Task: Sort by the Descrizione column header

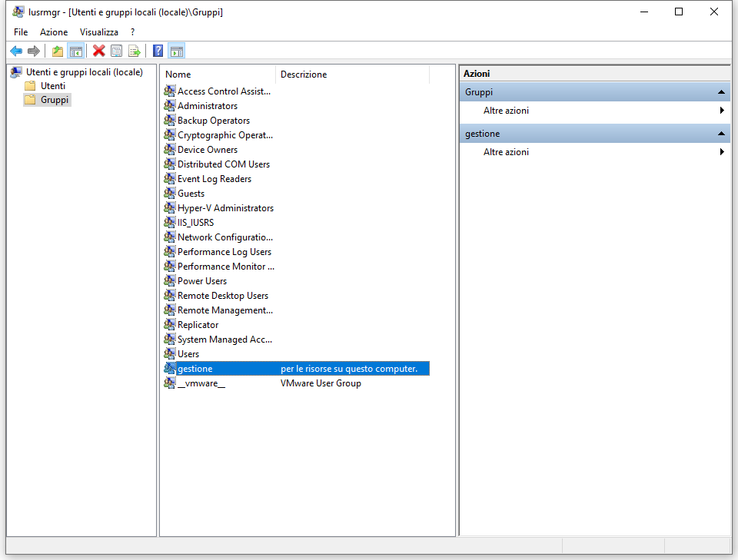Action: pos(353,75)
